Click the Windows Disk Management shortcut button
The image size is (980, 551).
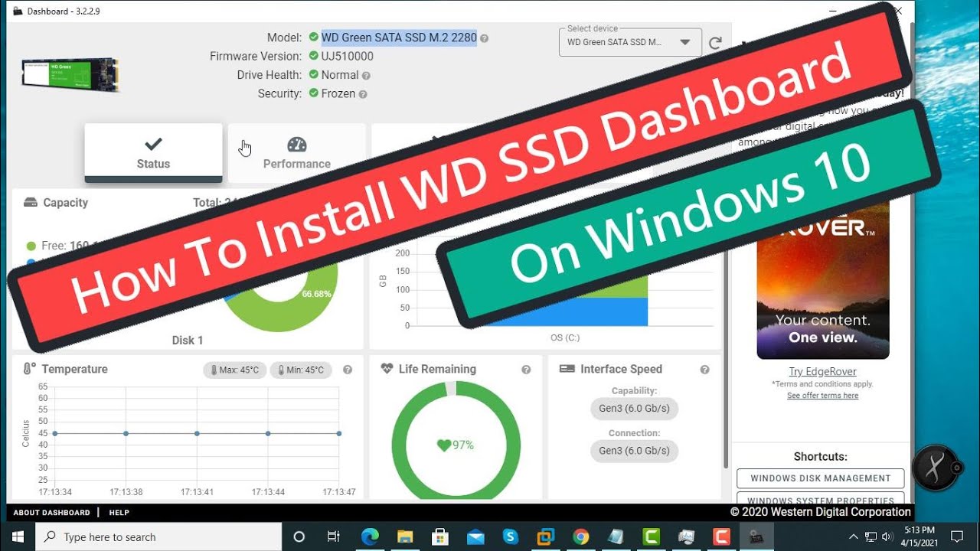pos(821,478)
